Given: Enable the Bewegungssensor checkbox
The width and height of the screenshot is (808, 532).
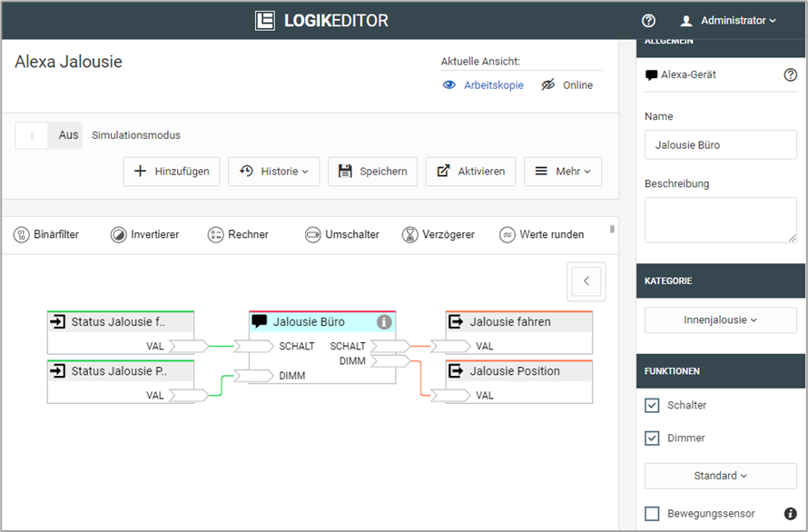Looking at the screenshot, I should (652, 514).
